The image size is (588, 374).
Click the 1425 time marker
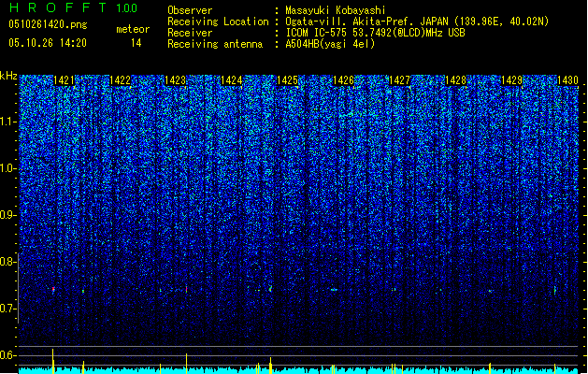point(287,80)
